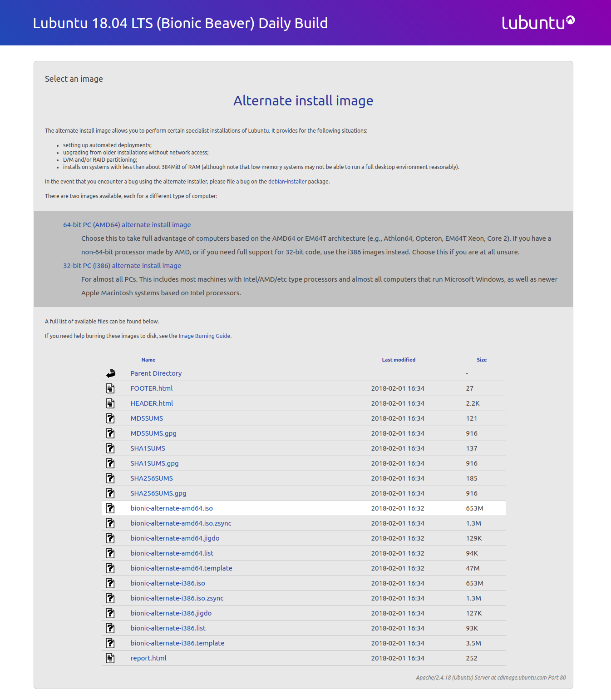The height and width of the screenshot is (700, 611).
Task: Download bionic-alternate-amd64.iso.zsync file
Action: (181, 523)
